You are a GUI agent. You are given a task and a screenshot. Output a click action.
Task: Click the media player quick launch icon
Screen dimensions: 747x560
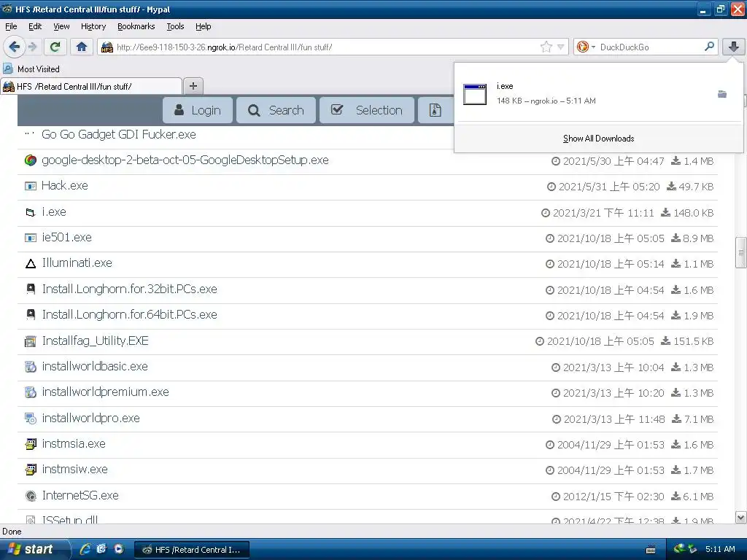click(x=119, y=549)
